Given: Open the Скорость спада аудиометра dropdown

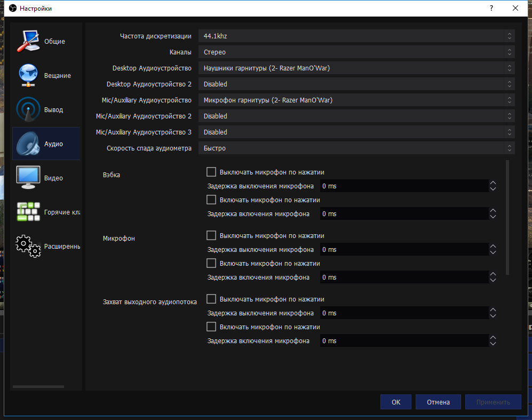Looking at the screenshot, I should click(x=356, y=148).
